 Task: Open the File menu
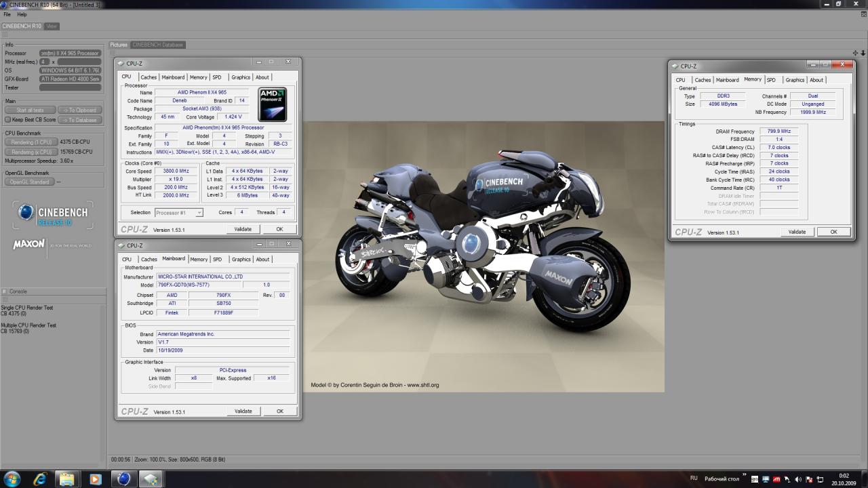point(7,14)
